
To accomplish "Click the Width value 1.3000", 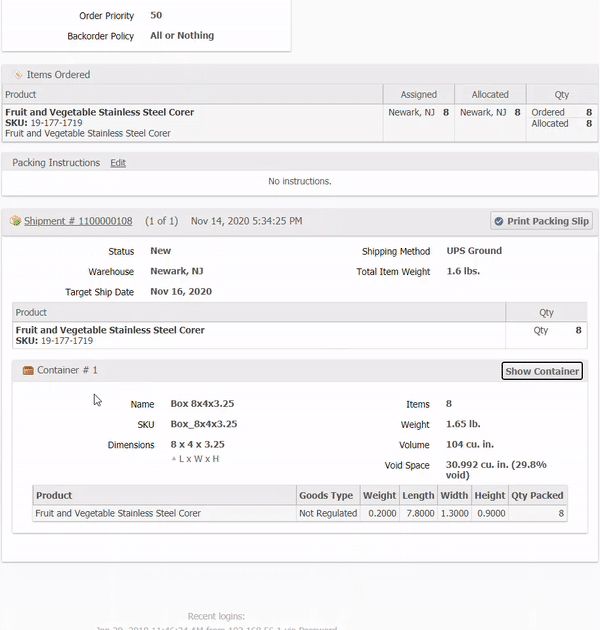I will [x=455, y=513].
